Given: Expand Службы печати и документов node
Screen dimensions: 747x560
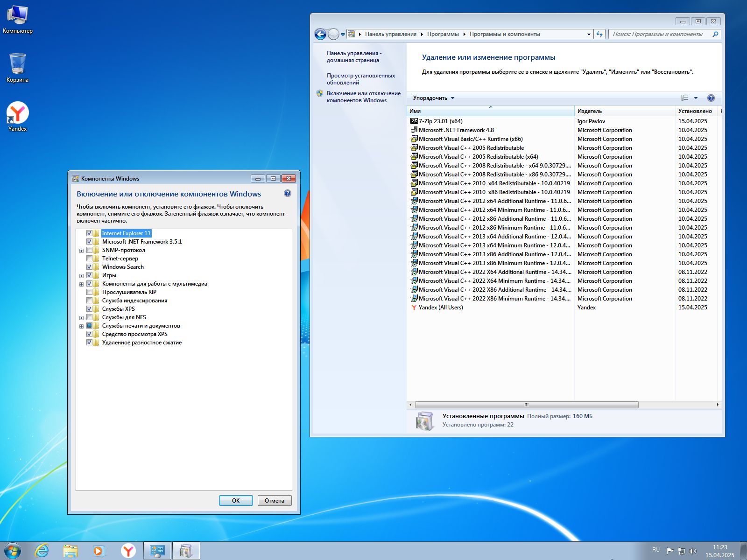Looking at the screenshot, I should pyautogui.click(x=81, y=326).
